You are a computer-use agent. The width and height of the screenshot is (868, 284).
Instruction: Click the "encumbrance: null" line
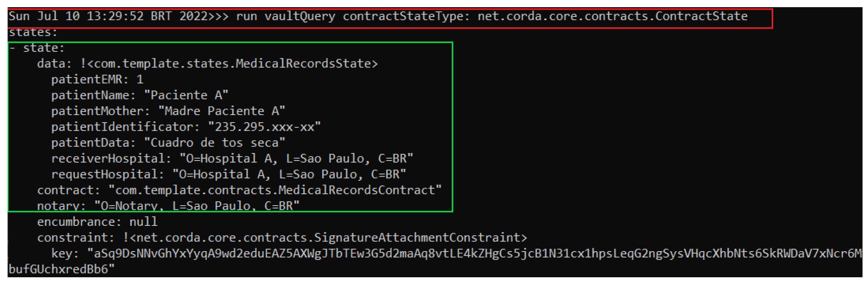pyautogui.click(x=97, y=222)
